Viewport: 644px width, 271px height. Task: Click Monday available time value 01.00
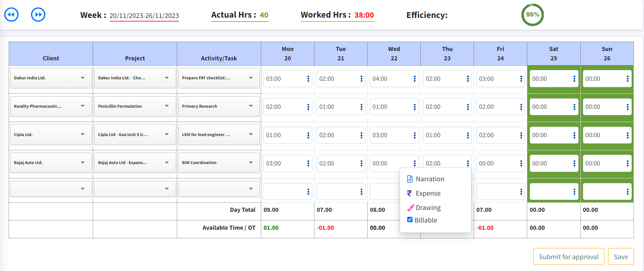coord(271,228)
